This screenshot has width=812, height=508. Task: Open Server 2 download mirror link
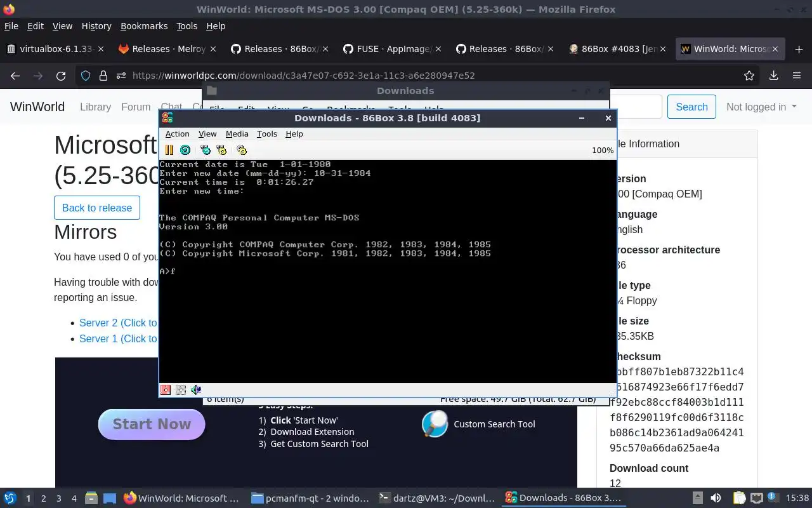[x=117, y=323]
